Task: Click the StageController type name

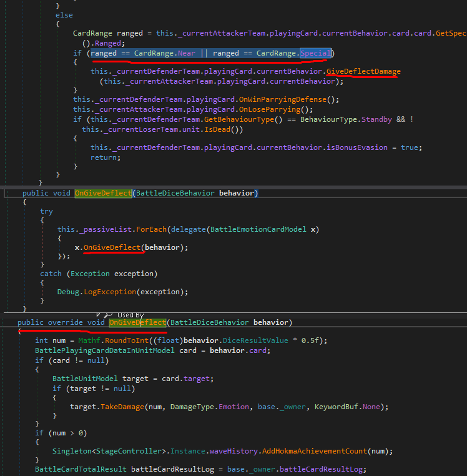Action: tap(129, 452)
